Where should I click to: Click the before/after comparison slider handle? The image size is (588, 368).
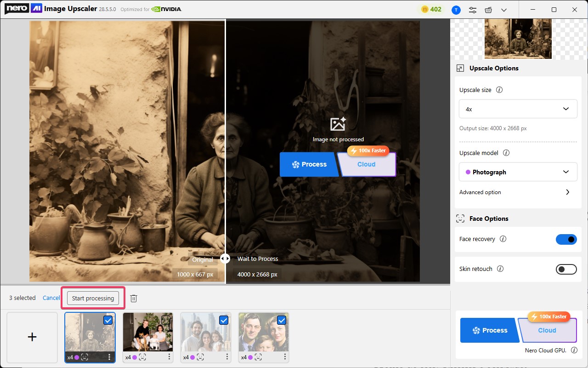225,259
